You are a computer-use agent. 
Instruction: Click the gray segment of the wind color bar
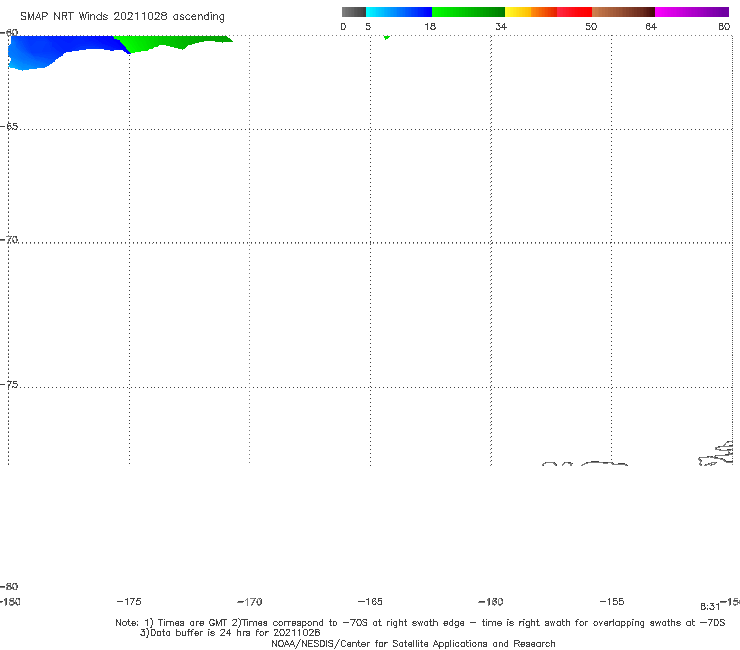point(353,12)
